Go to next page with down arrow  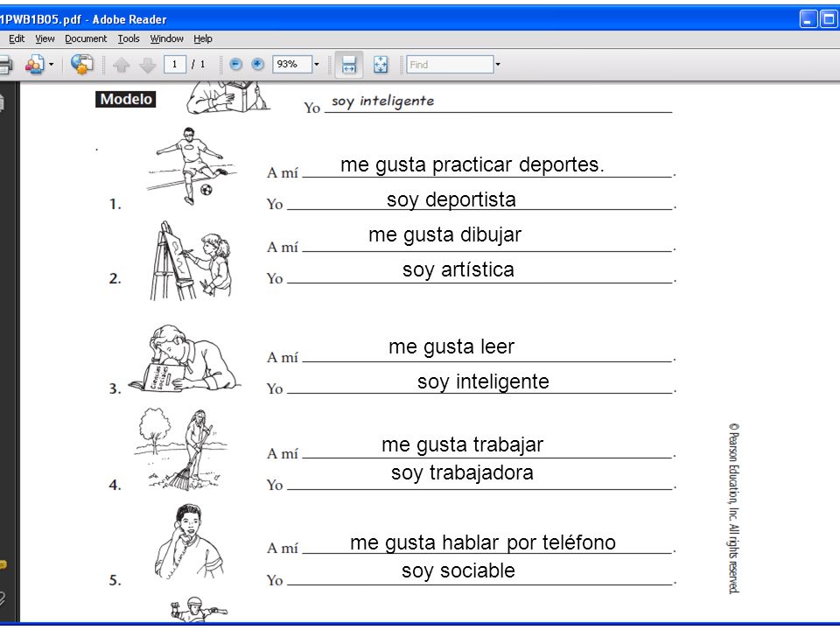[x=147, y=65]
